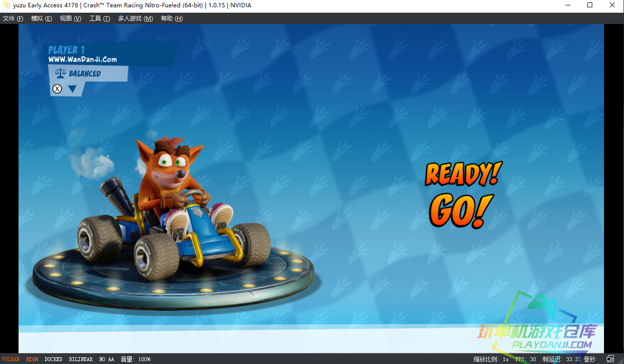Image resolution: width=624 pixels, height=364 pixels.
Task: Click the 缩放比例: 1x status text
Action: coord(491,359)
